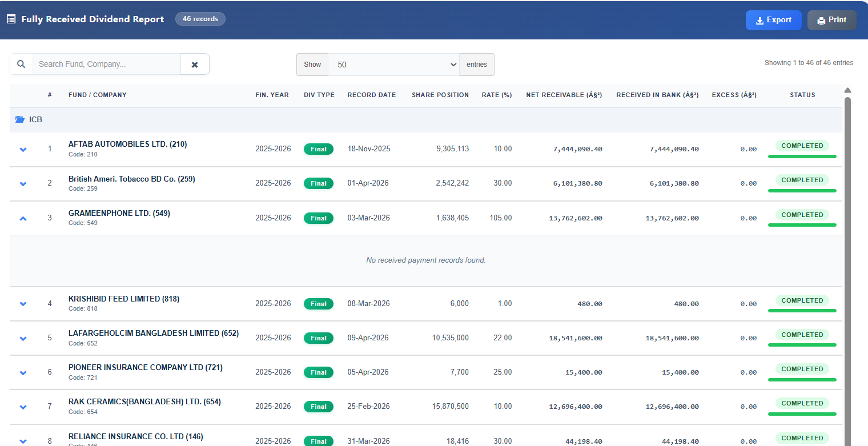Click the GRAMEENPHONE LTD. (549) name
Image resolution: width=868 pixels, height=446 pixels.
coord(119,214)
